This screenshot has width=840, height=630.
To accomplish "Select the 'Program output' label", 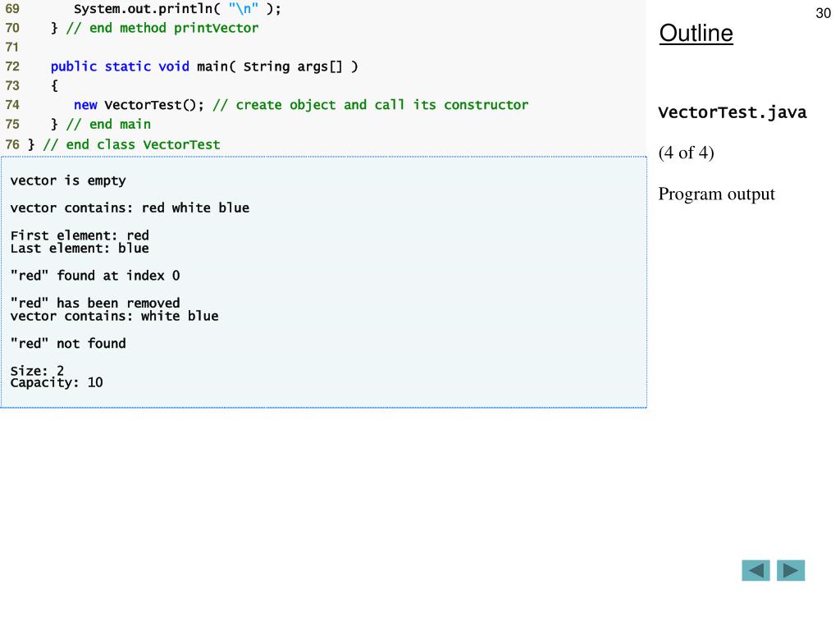I will click(x=716, y=194).
